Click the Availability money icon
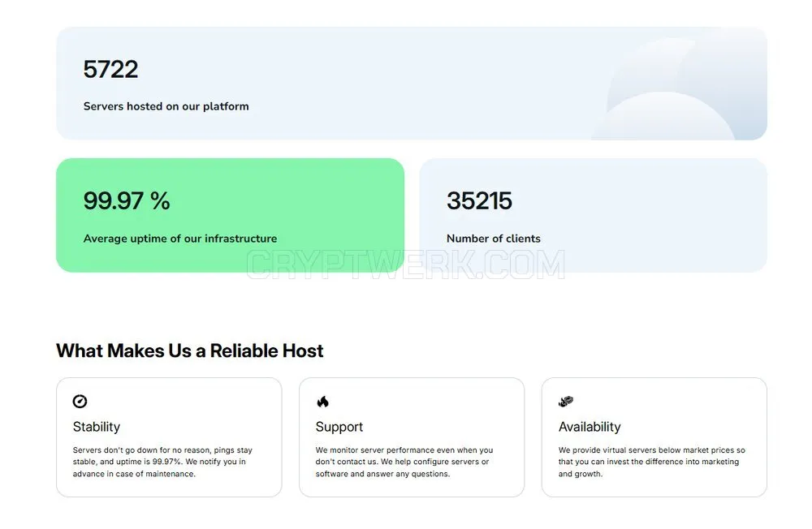The width and height of the screenshot is (812, 529). 565,401
